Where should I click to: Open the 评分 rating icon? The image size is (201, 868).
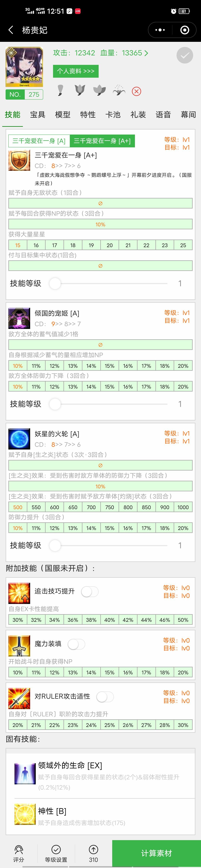click(19, 854)
